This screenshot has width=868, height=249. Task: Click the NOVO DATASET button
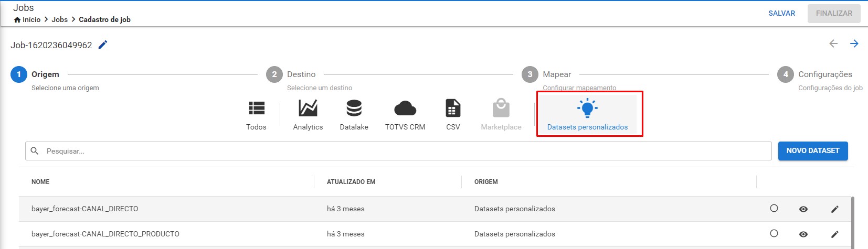point(813,150)
